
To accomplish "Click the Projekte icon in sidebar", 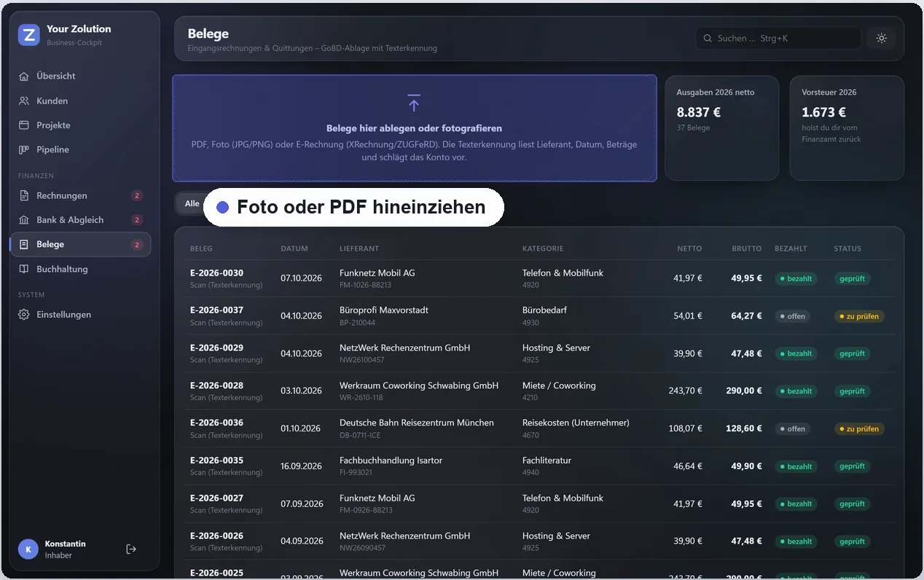I will (24, 125).
